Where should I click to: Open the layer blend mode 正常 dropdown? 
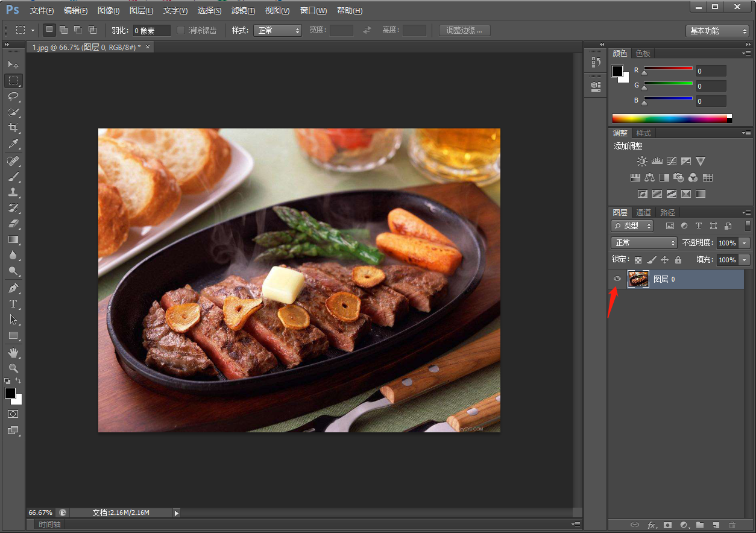pos(644,242)
